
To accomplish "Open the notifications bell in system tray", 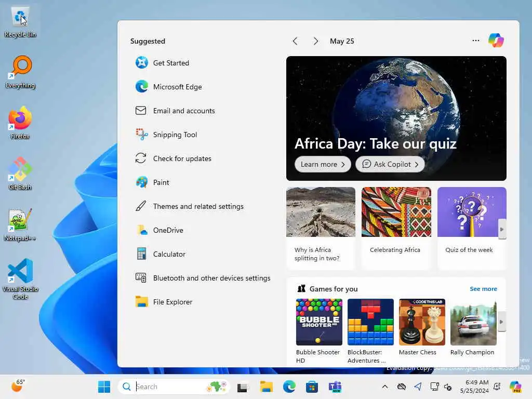I will [x=497, y=387].
